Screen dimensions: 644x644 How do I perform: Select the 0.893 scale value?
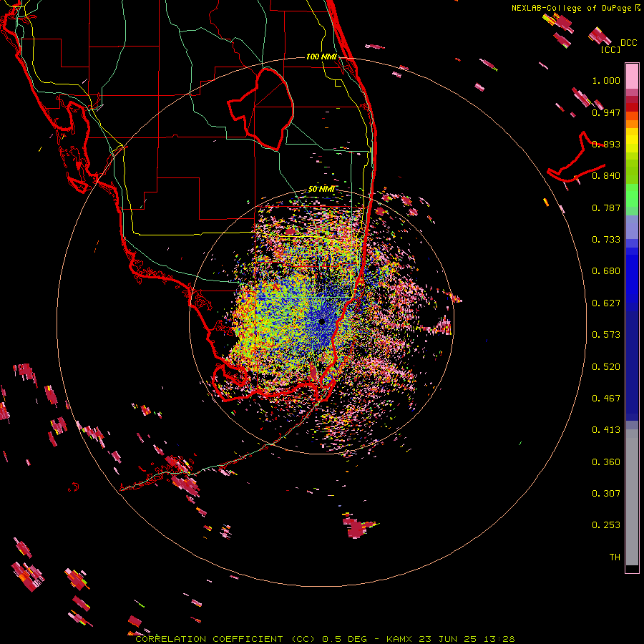point(606,144)
